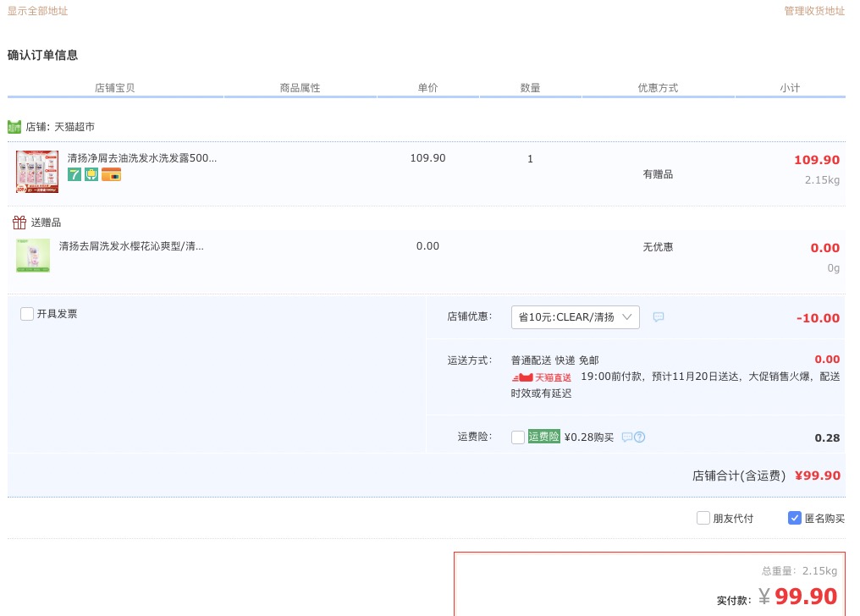Click the 运送方式 label
The height and width of the screenshot is (616, 860).
(470, 360)
